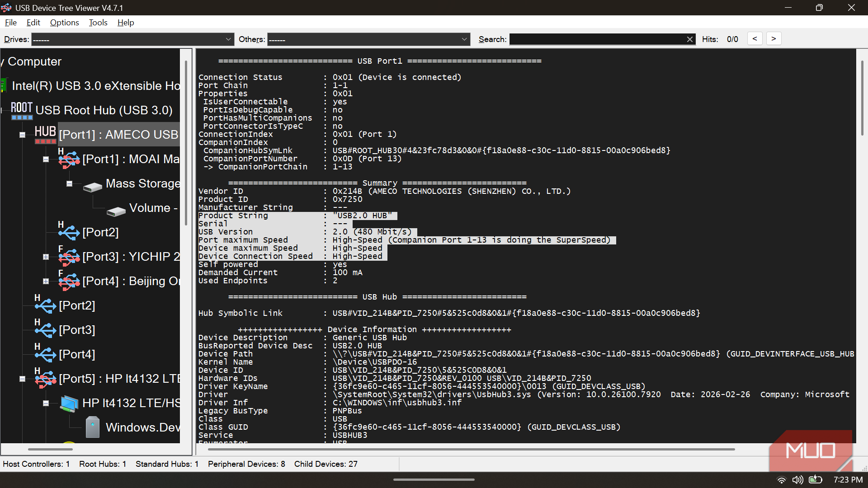Go to previous search hit

tap(755, 39)
